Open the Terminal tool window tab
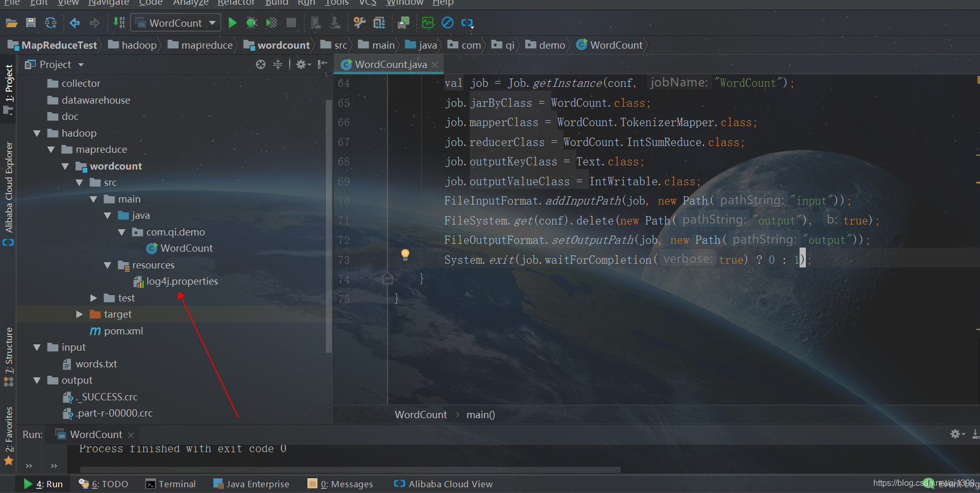The height and width of the screenshot is (493, 980). click(x=170, y=484)
